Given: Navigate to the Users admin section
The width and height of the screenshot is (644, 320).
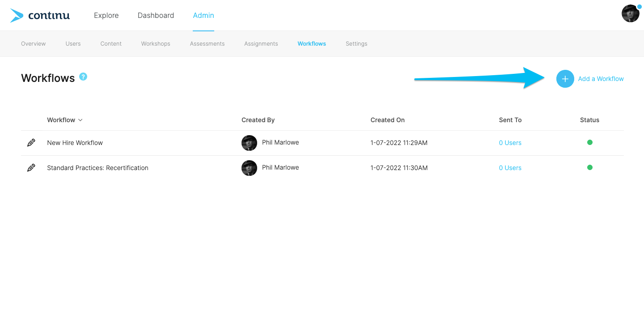Looking at the screenshot, I should (x=73, y=44).
